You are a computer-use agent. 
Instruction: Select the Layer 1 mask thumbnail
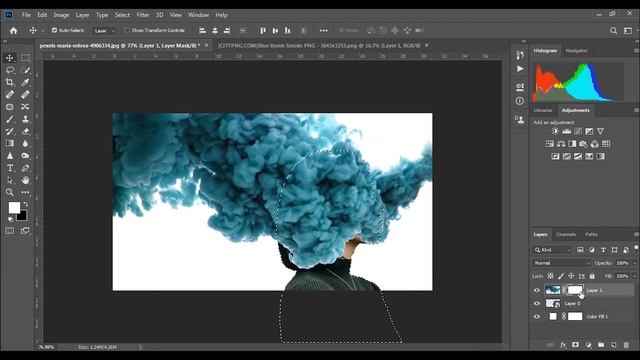tap(575, 290)
